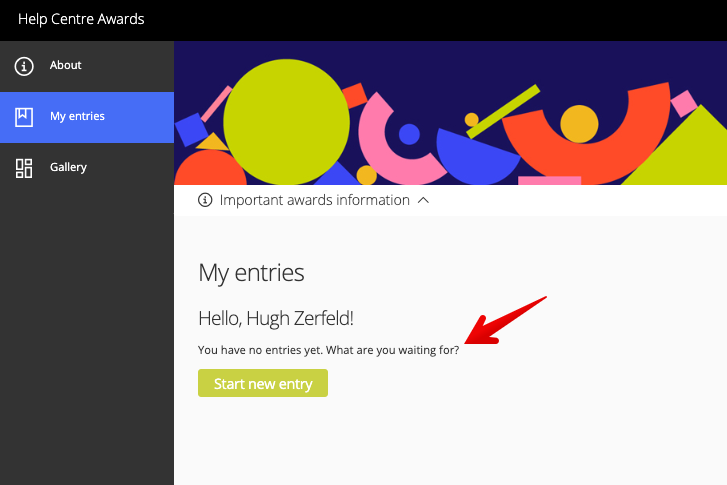Click the Gallery grid icon
The image size is (727, 485).
coord(24,168)
